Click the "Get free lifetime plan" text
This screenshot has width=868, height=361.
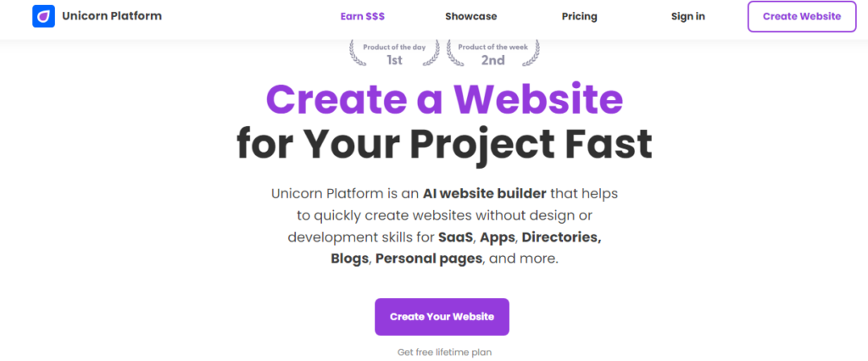444,352
